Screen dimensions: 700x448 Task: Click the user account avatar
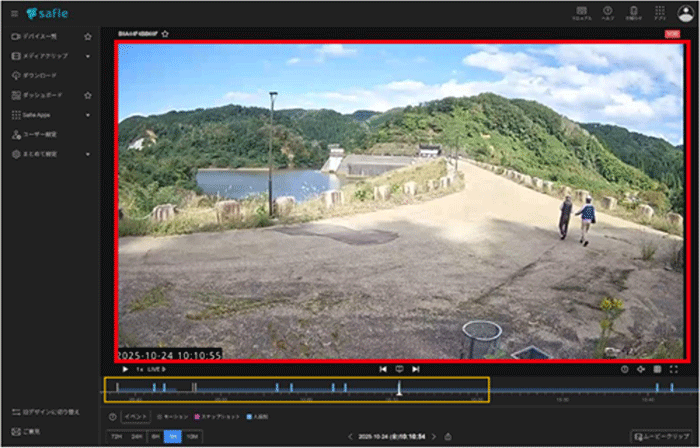click(685, 13)
